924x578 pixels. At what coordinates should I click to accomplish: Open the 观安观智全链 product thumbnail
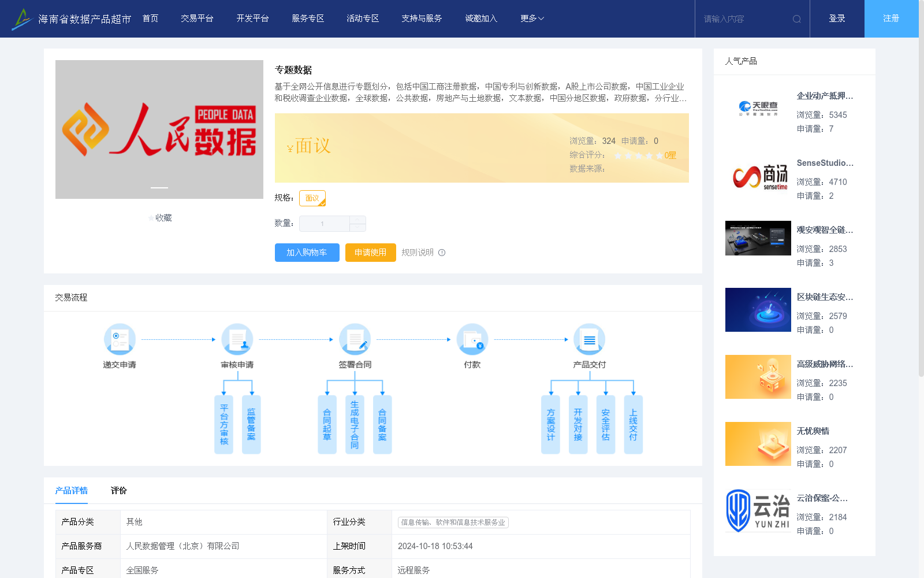coord(758,238)
